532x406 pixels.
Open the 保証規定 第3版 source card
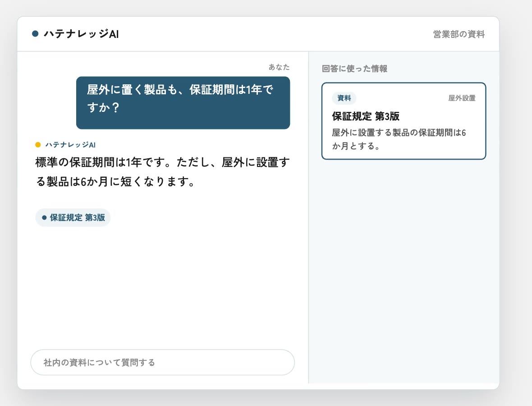pyautogui.click(x=404, y=121)
